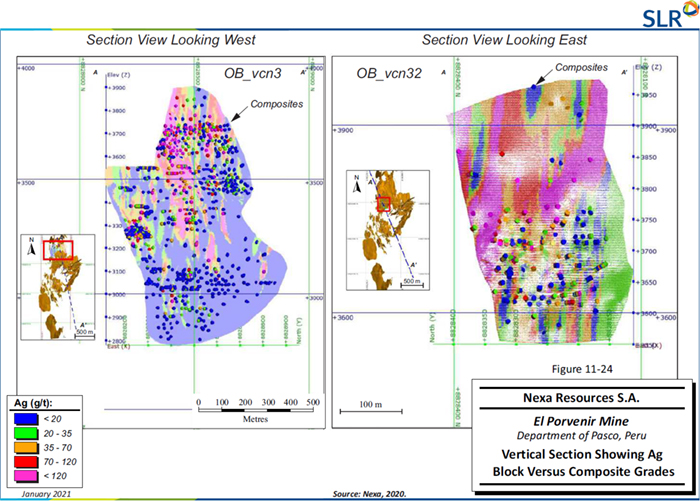The width and height of the screenshot is (700, 501).
Task: Click '+3750' elevation tick in OB_vcn32 section
Action: [645, 220]
